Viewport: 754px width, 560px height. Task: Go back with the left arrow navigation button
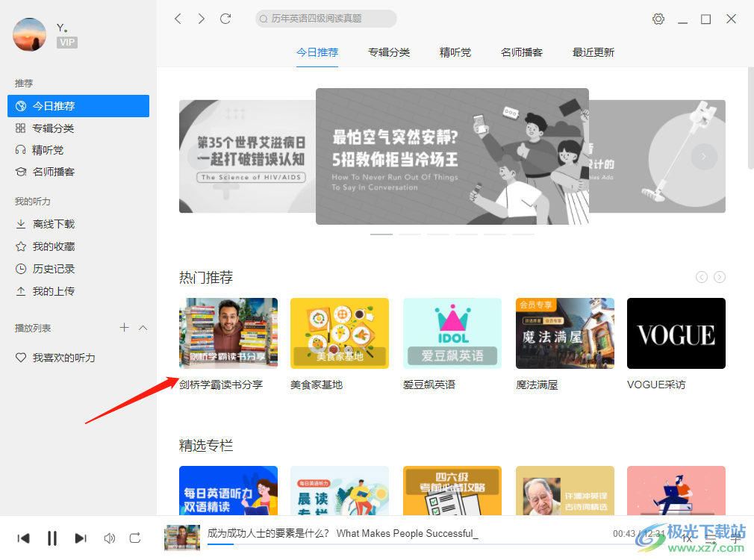coord(178,19)
